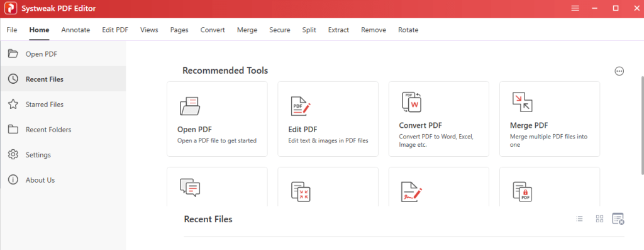Select the Home tab
The height and width of the screenshot is (250, 644).
40,30
